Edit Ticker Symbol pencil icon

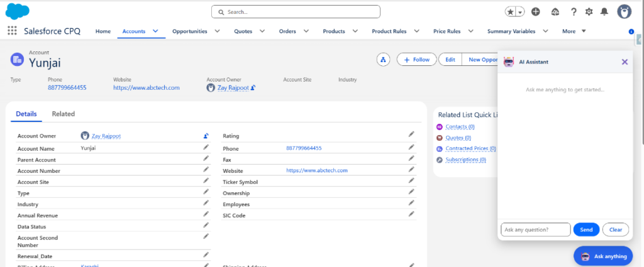click(411, 180)
